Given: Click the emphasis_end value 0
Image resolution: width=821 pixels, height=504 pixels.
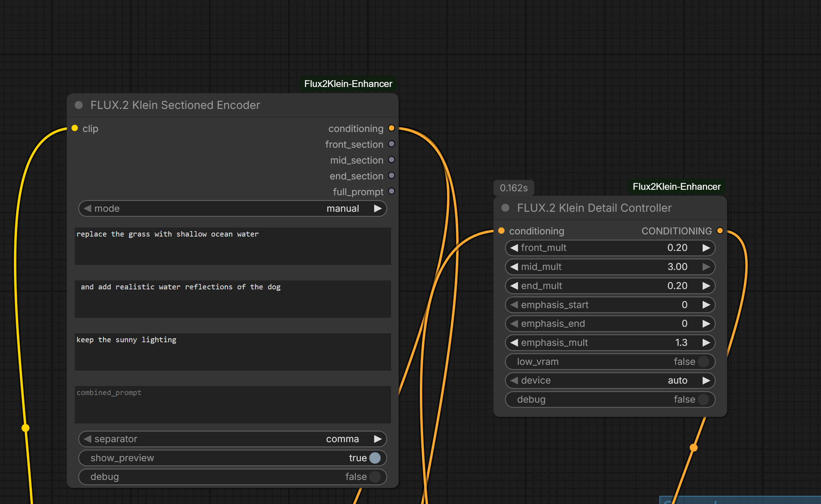Looking at the screenshot, I should (x=684, y=324).
